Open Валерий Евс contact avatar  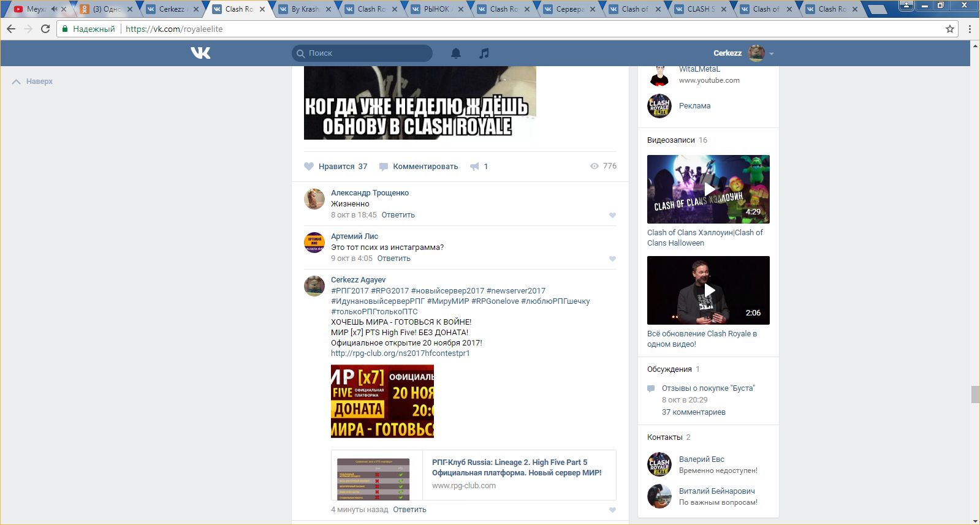tap(659, 465)
